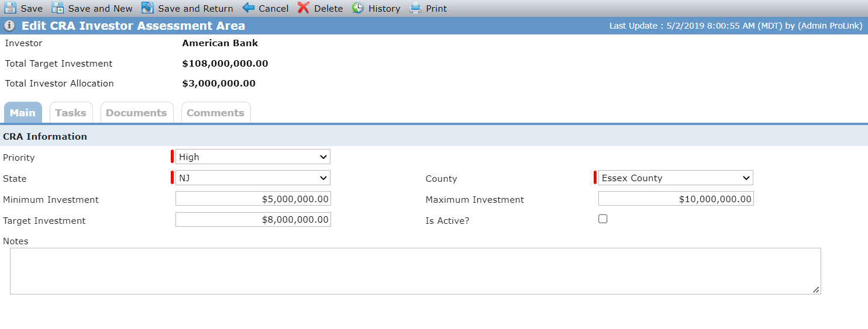
Task: Click the Priority label
Action: tap(19, 158)
